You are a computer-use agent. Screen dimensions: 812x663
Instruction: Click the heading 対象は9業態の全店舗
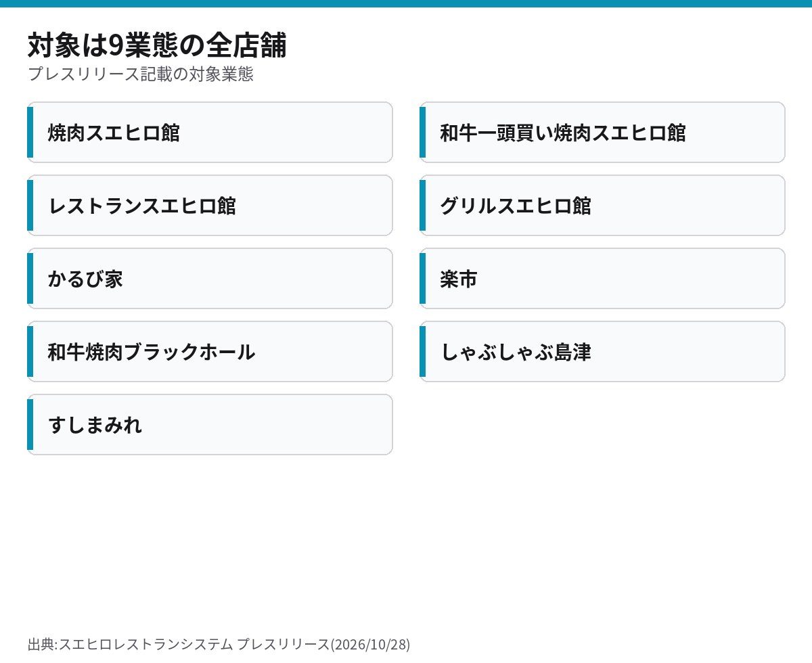coord(157,45)
